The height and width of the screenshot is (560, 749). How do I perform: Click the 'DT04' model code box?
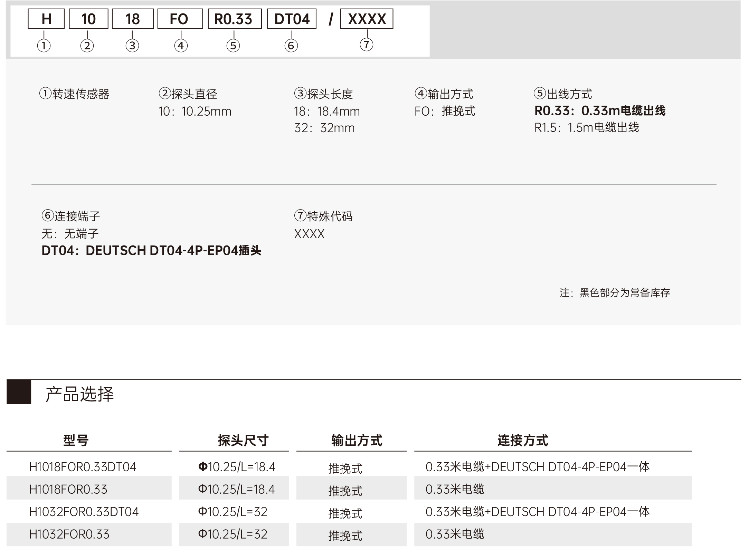tap(292, 19)
